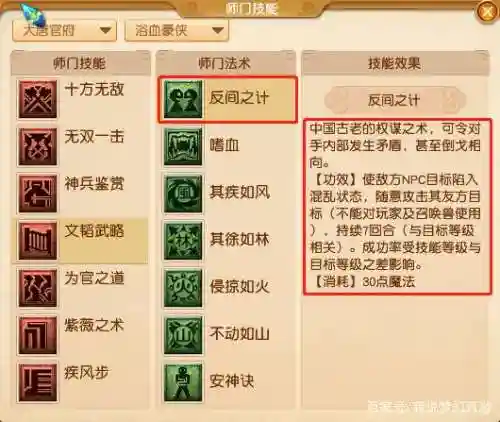The height and width of the screenshot is (422, 500).
Task: Click the 反间之计 skill effect title
Action: click(x=394, y=100)
